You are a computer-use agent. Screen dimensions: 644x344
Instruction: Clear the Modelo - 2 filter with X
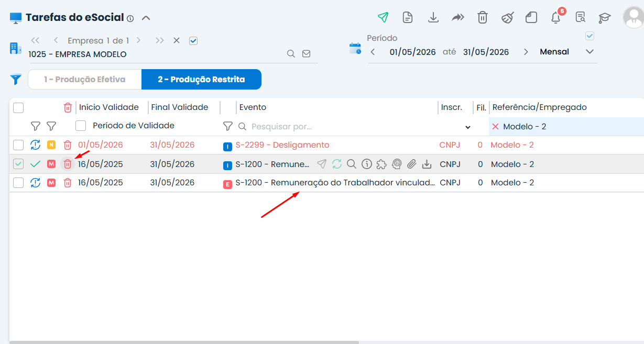pos(495,127)
